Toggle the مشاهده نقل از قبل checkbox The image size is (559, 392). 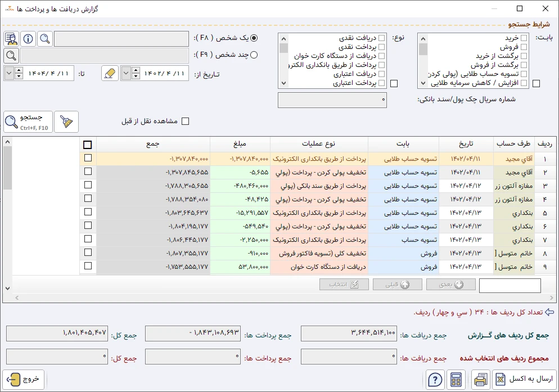pos(186,121)
